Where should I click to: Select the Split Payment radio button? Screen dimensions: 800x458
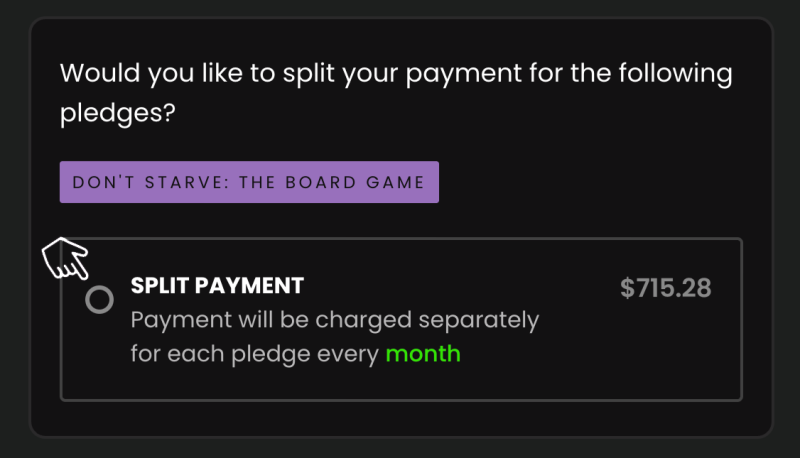(99, 300)
